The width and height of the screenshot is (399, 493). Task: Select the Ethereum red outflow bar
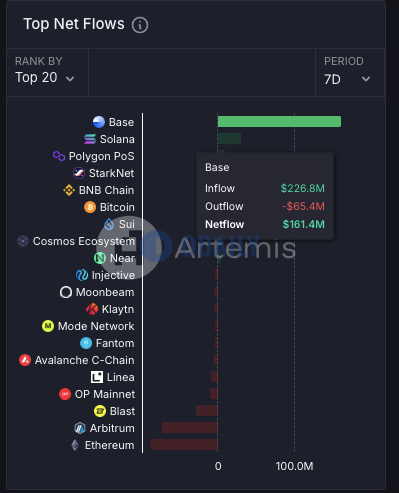click(x=184, y=445)
